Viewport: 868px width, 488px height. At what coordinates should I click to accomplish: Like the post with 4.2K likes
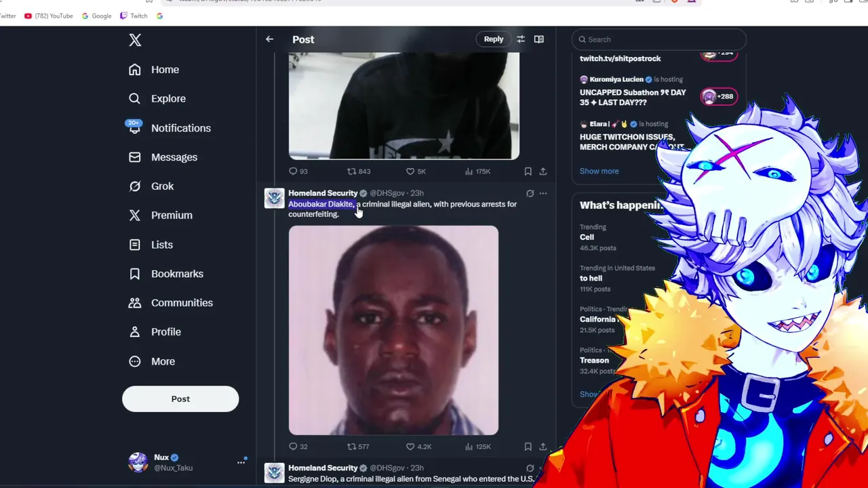coord(418,447)
